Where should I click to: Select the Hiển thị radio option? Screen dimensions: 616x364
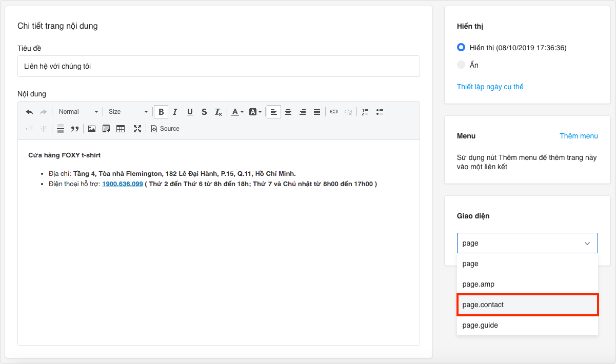coord(461,48)
